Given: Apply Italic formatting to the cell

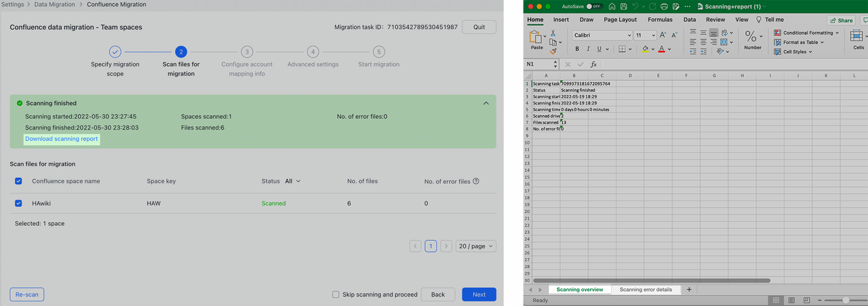Looking at the screenshot, I should click(588, 49).
